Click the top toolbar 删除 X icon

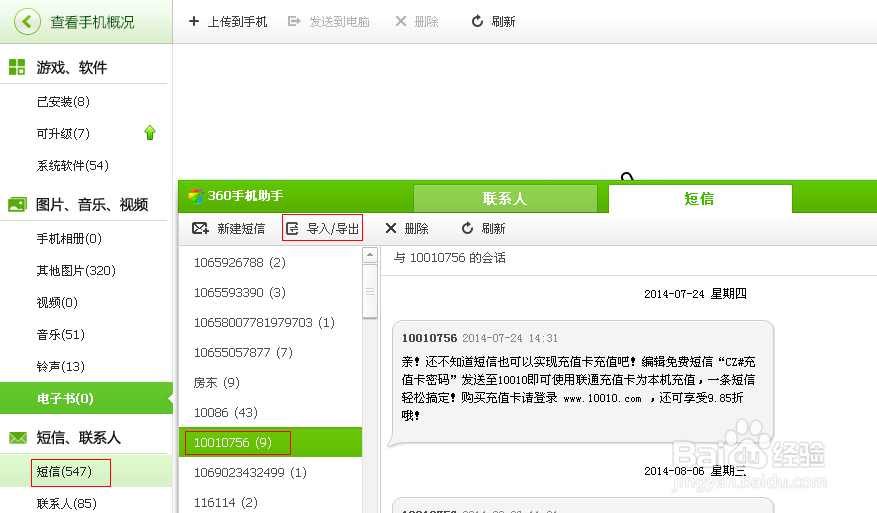pos(400,21)
